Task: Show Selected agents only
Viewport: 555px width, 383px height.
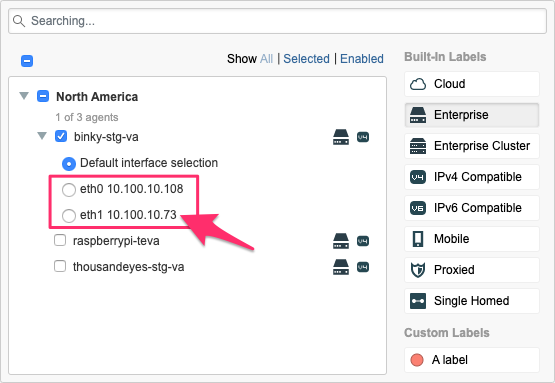Action: click(306, 59)
